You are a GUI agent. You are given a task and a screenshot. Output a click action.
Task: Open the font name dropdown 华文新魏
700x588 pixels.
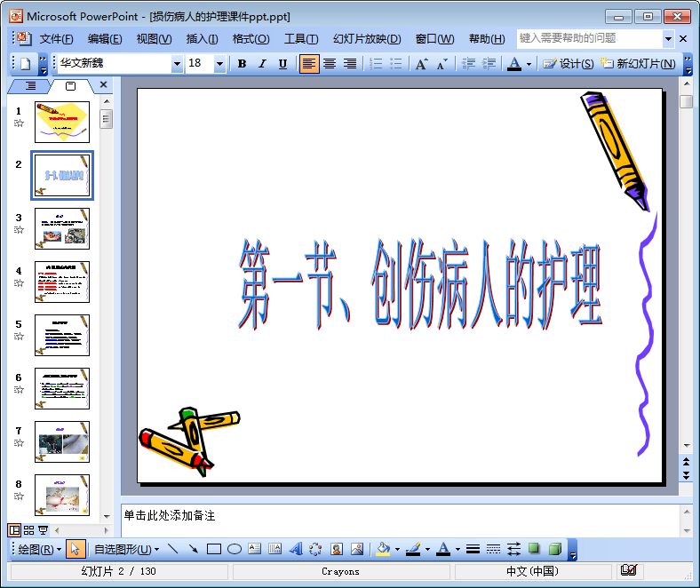pyautogui.click(x=178, y=64)
